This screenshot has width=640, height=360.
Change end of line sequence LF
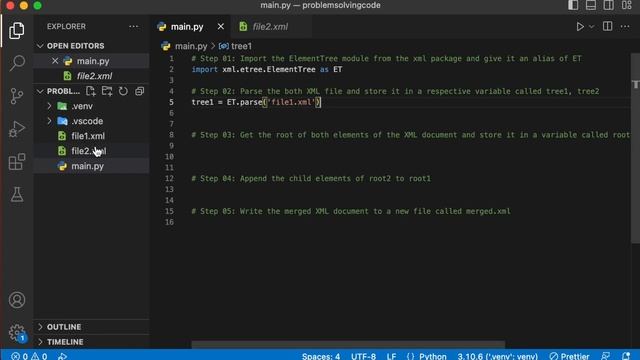[x=391, y=356]
